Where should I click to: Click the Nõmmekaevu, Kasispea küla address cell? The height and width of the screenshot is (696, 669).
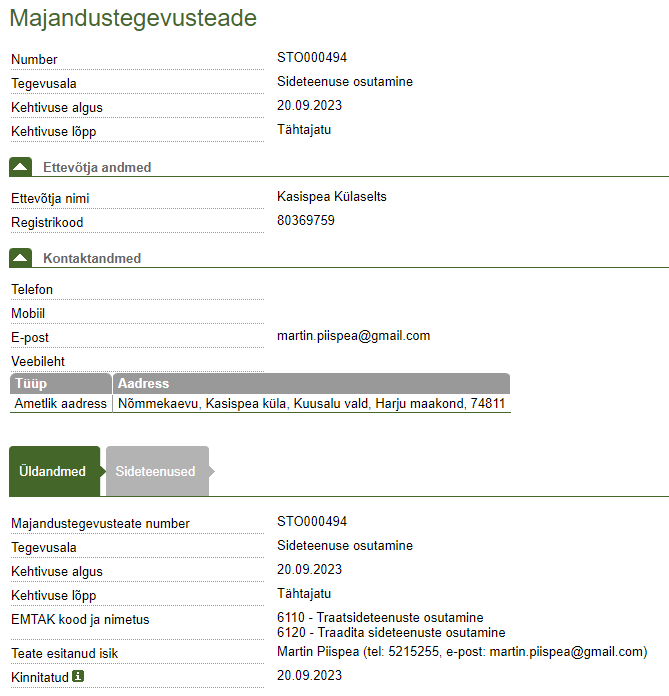tap(311, 404)
